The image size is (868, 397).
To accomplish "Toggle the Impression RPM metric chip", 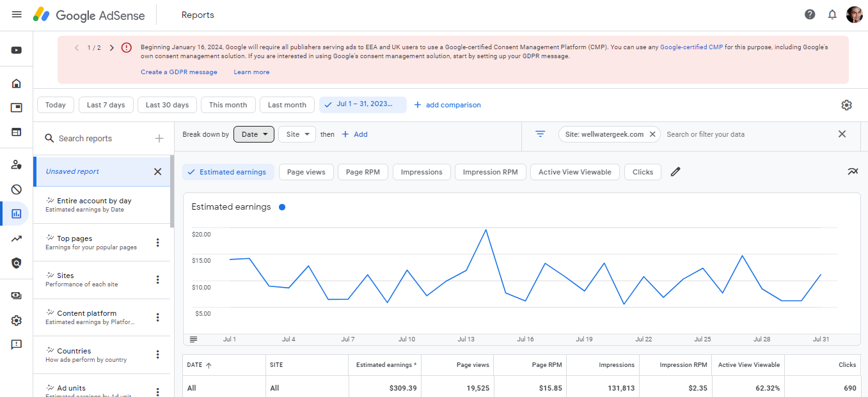I will (x=491, y=172).
